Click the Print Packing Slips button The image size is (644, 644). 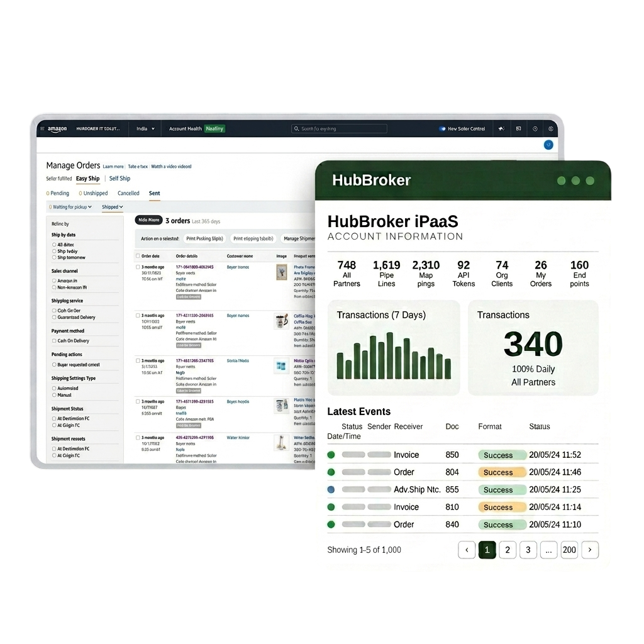(x=204, y=238)
